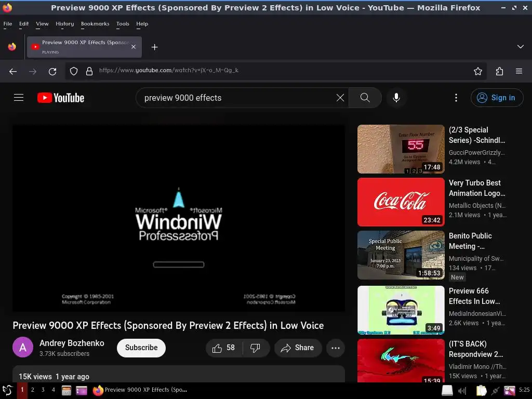
Task: Dislike the video with thumbs down
Action: click(x=256, y=348)
